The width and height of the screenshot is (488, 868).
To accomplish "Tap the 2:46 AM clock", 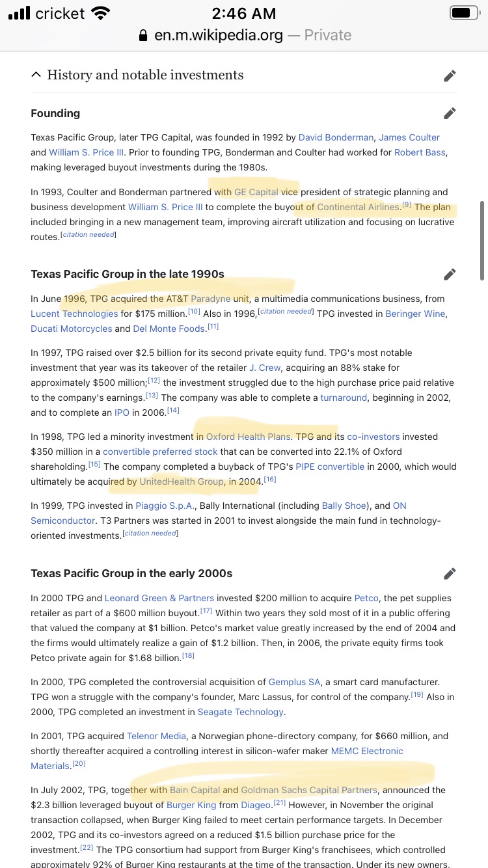I will pyautogui.click(x=244, y=13).
